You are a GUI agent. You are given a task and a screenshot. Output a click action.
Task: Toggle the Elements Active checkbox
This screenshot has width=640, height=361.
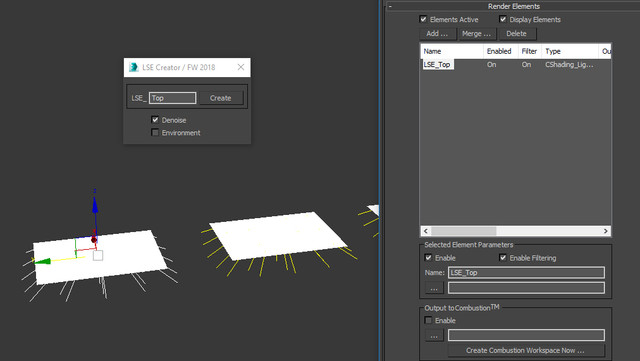(423, 19)
